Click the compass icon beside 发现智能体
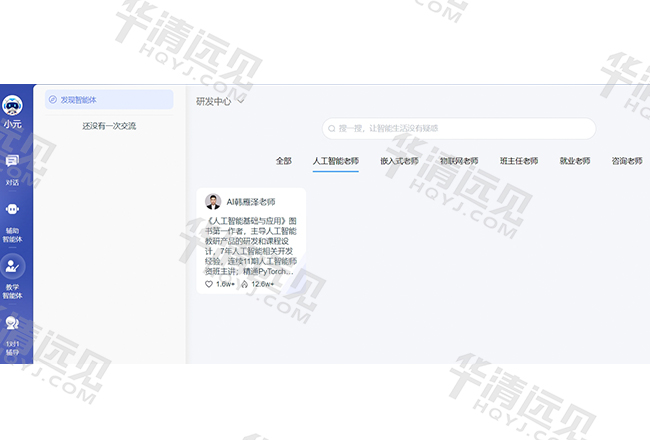The width and height of the screenshot is (650, 440). 53,99
